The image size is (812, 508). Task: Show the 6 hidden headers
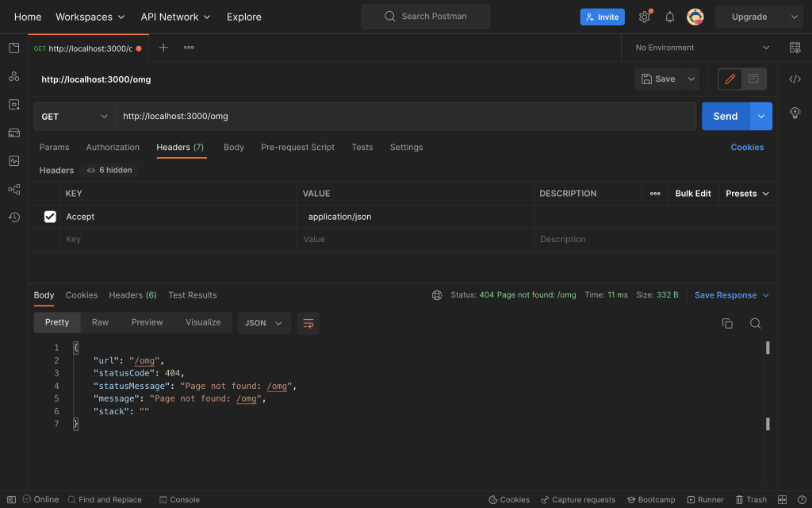point(109,170)
